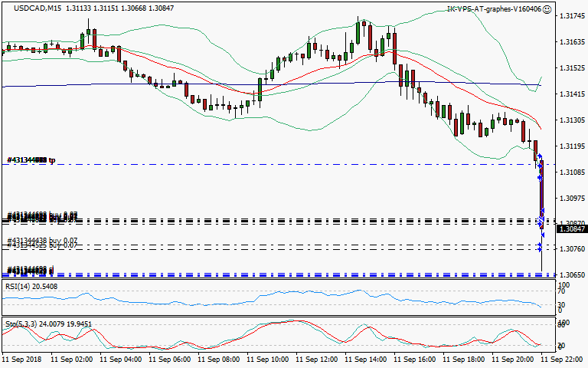Select the IK-VPS-AT-graphes-V160406 expert label

[495, 9]
